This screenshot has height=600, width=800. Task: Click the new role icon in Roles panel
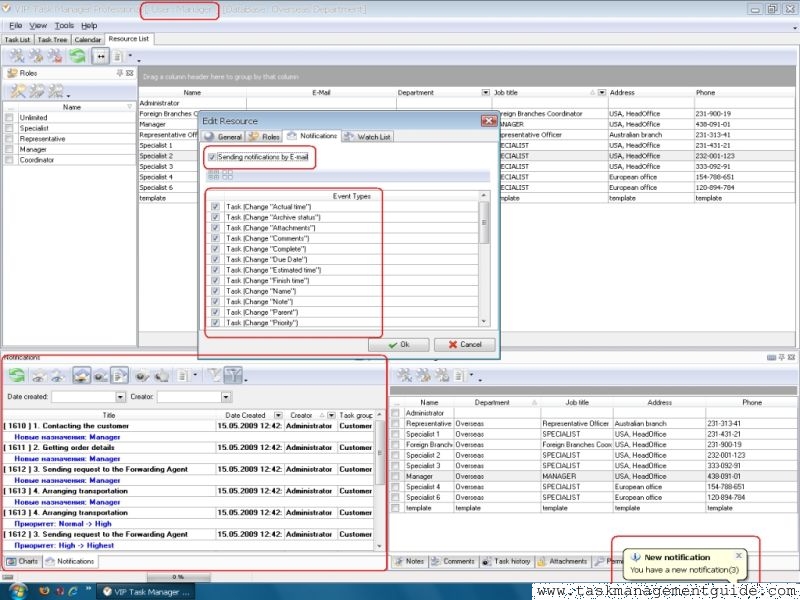click(x=18, y=91)
